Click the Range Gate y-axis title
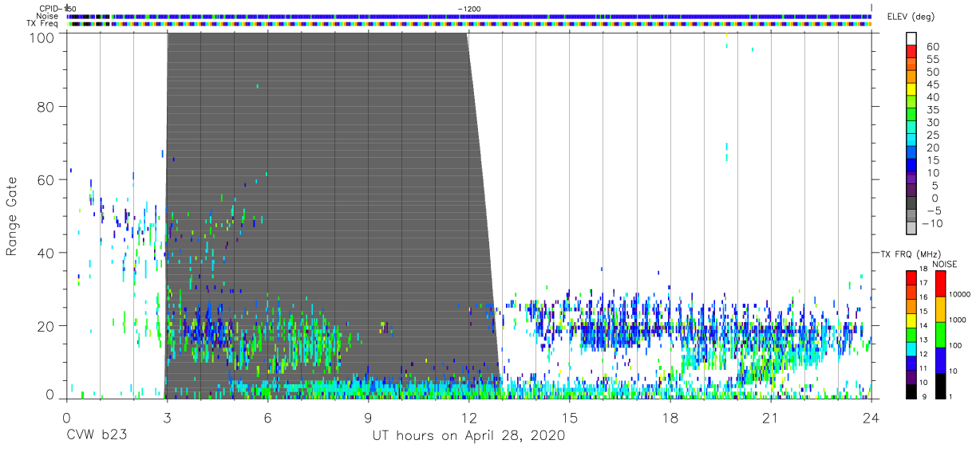This screenshot has width=980, height=452. point(12,215)
